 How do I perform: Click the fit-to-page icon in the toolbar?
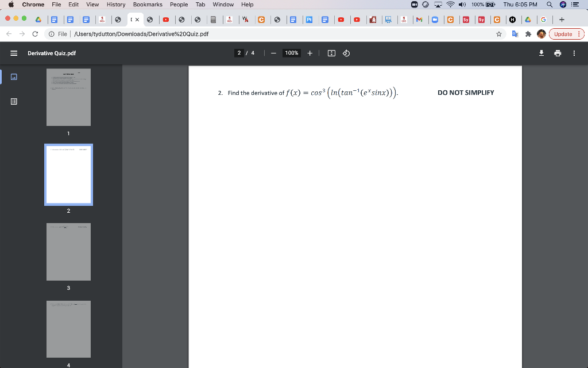click(x=331, y=53)
